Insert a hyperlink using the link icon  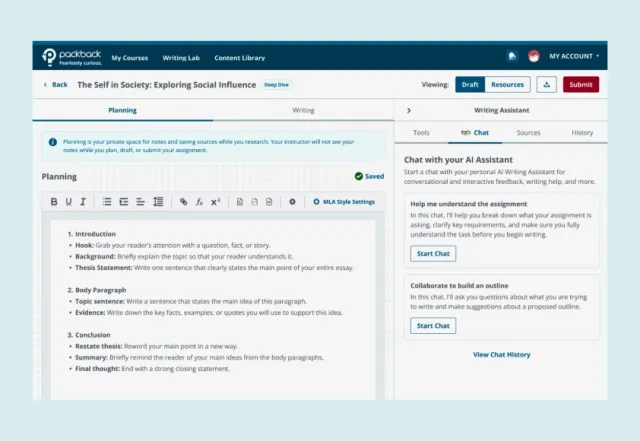[x=183, y=202]
